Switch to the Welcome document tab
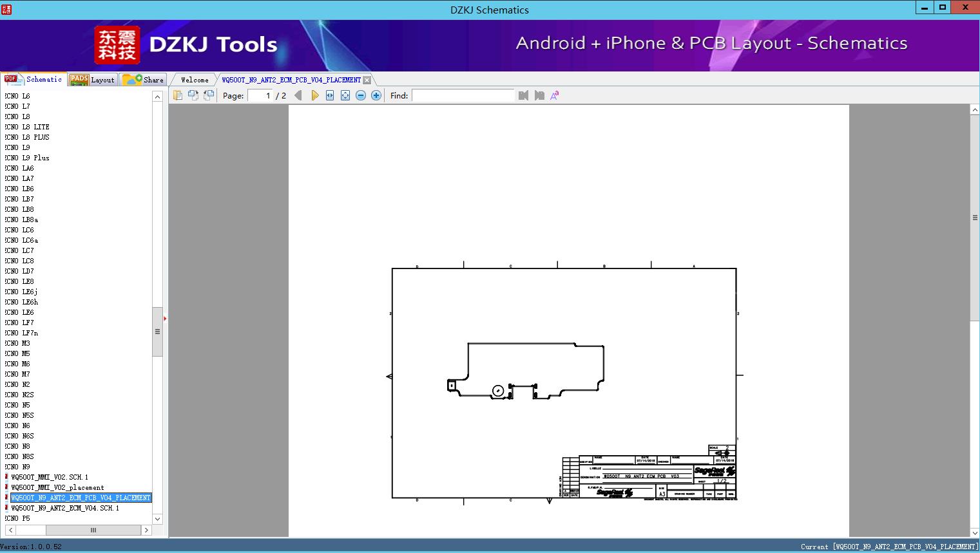 click(x=195, y=80)
